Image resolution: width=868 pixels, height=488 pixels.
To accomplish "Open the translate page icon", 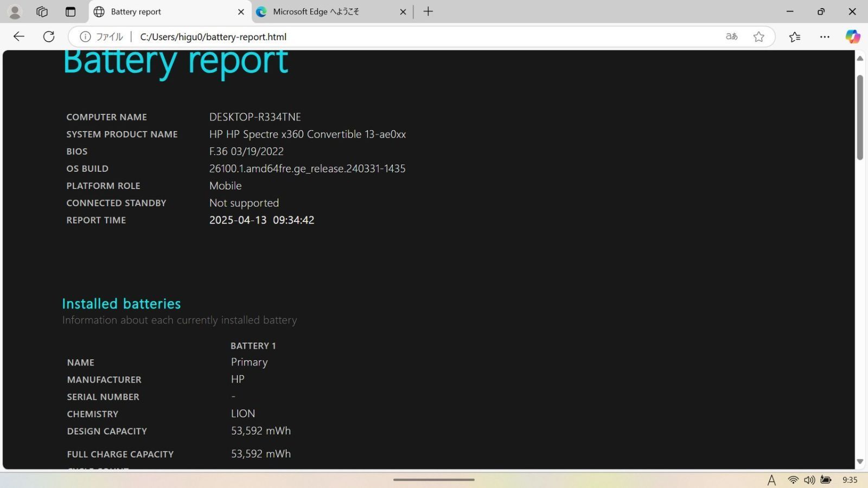I will 732,37.
